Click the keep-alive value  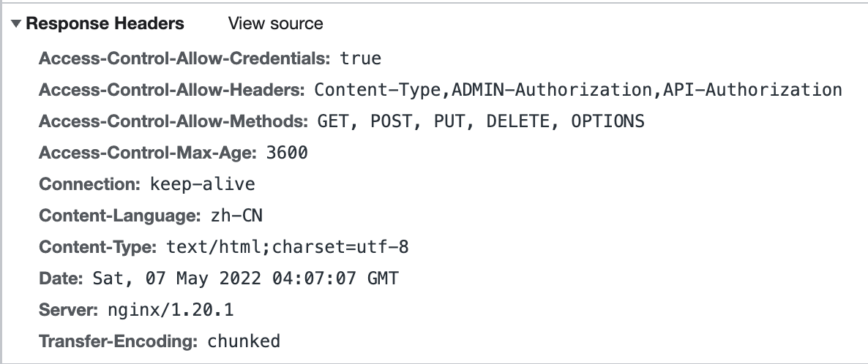(x=203, y=184)
